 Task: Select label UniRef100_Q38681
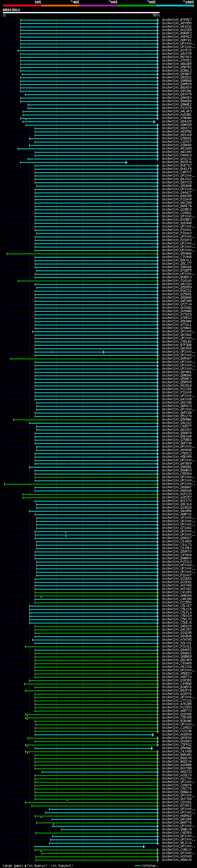point(177,139)
